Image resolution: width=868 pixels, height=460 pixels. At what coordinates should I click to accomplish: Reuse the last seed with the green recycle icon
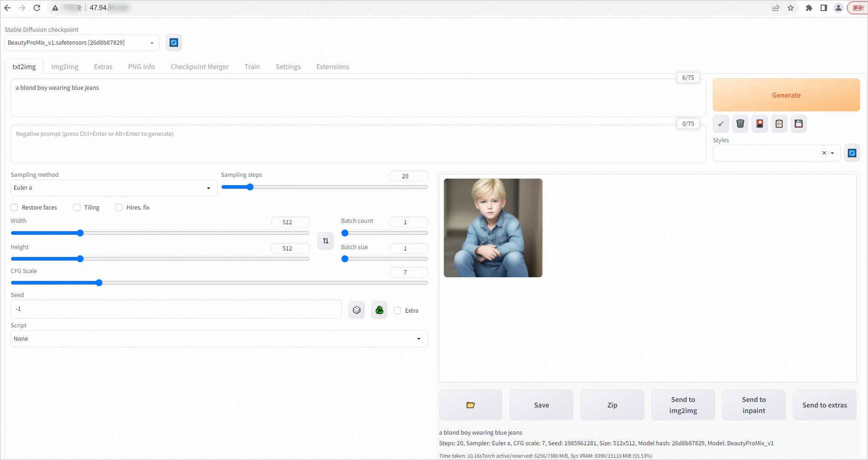[379, 310]
